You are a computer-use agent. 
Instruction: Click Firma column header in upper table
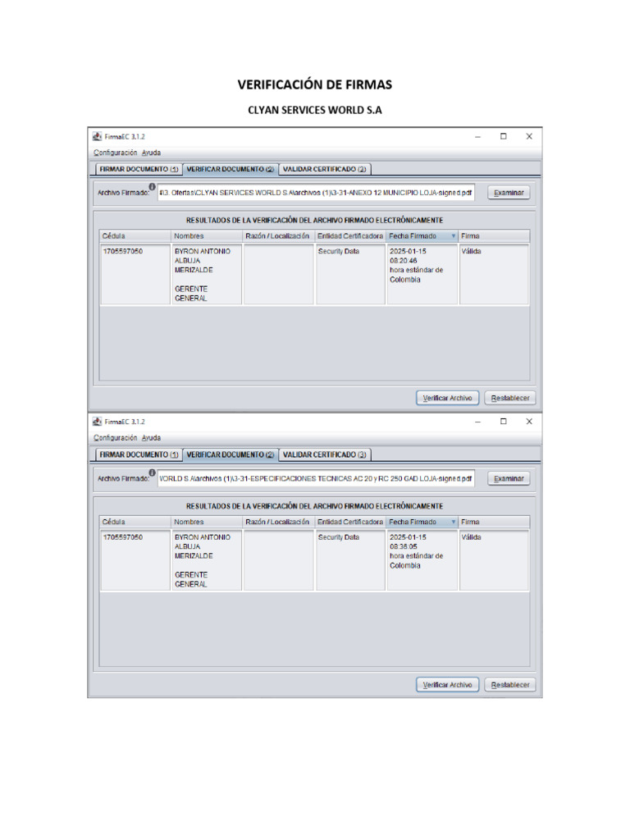tap(494, 236)
